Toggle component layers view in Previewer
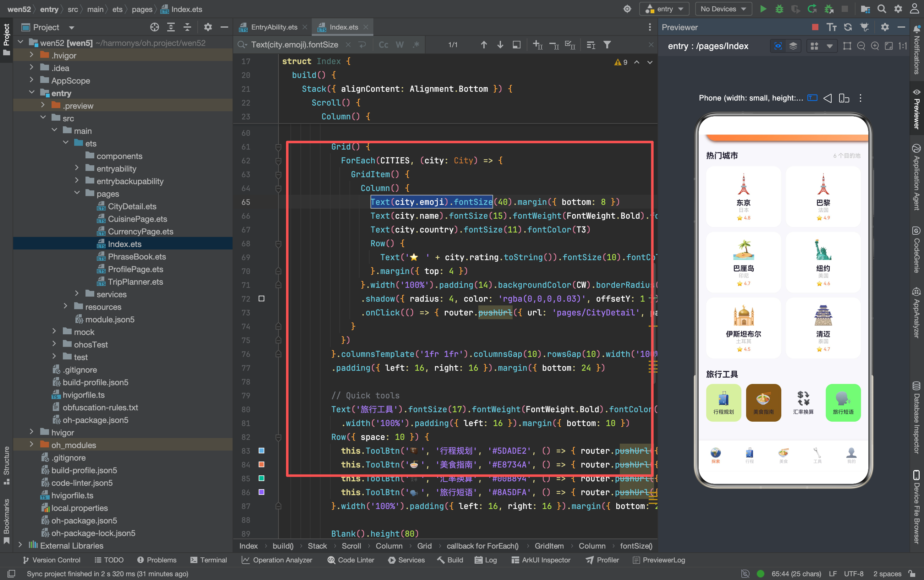This screenshot has width=924, height=580. pos(793,46)
